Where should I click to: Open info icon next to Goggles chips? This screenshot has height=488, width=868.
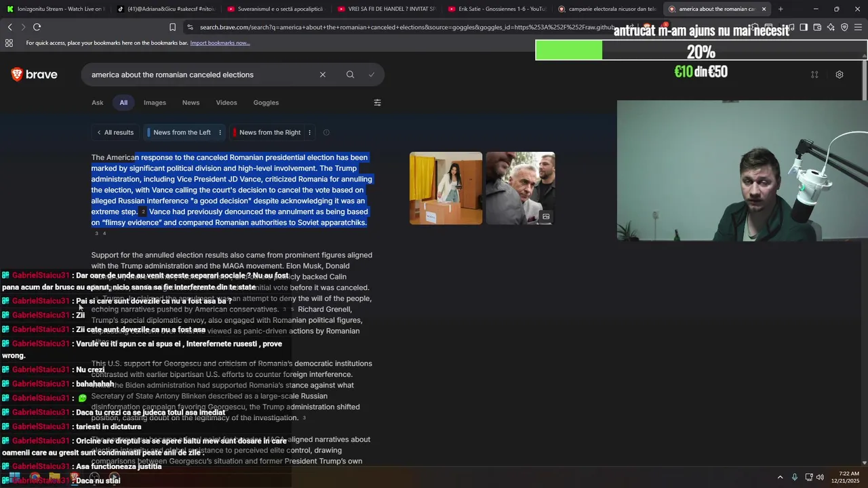[x=326, y=133]
